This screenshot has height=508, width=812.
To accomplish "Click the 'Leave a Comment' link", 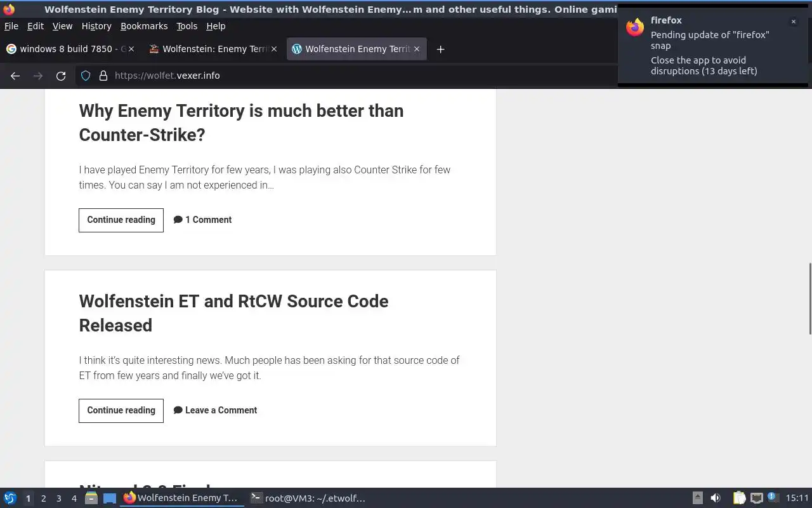I will pos(221,410).
